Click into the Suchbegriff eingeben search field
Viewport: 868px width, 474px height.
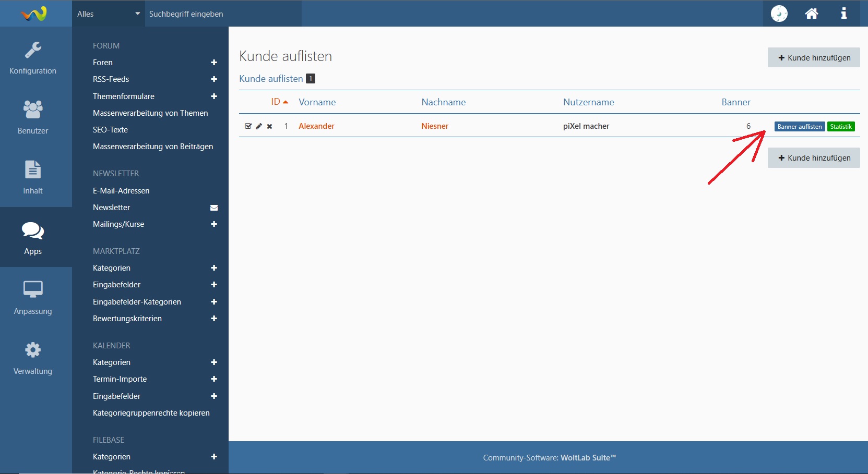tap(223, 14)
